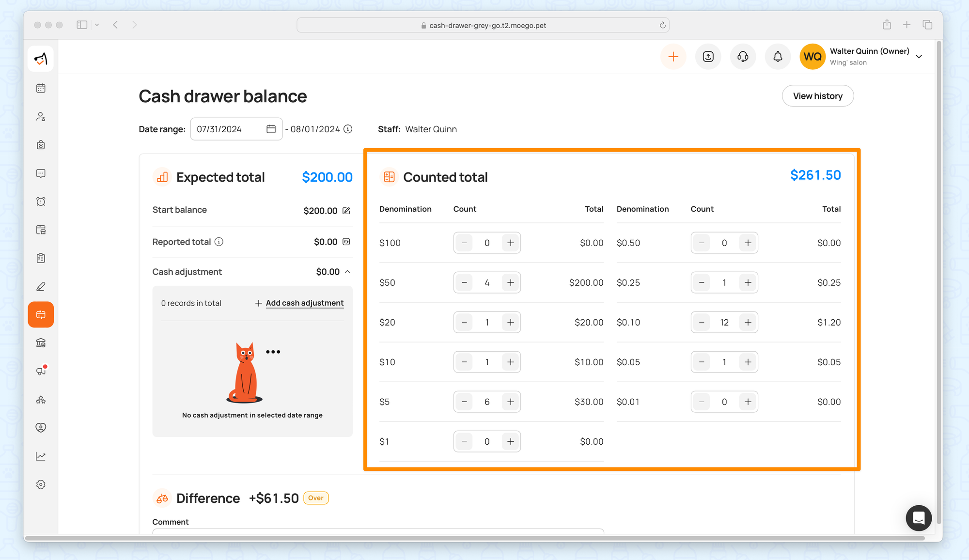Click the Add cash adjustment link
This screenshot has height=560, width=969.
pos(304,303)
